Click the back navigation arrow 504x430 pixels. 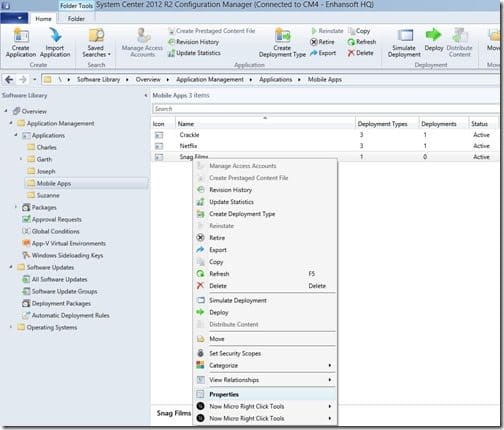tap(9, 80)
